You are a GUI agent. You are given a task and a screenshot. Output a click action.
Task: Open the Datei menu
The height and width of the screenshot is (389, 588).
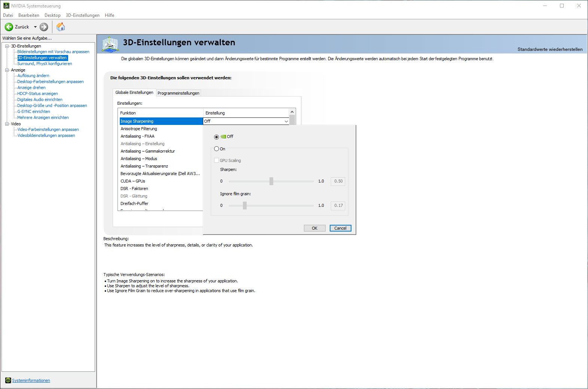pos(8,15)
